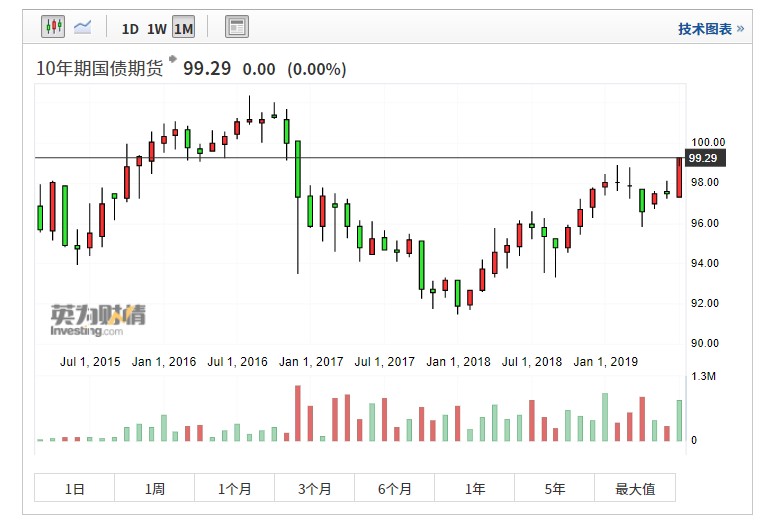Open the 技术图表 link

(710, 29)
